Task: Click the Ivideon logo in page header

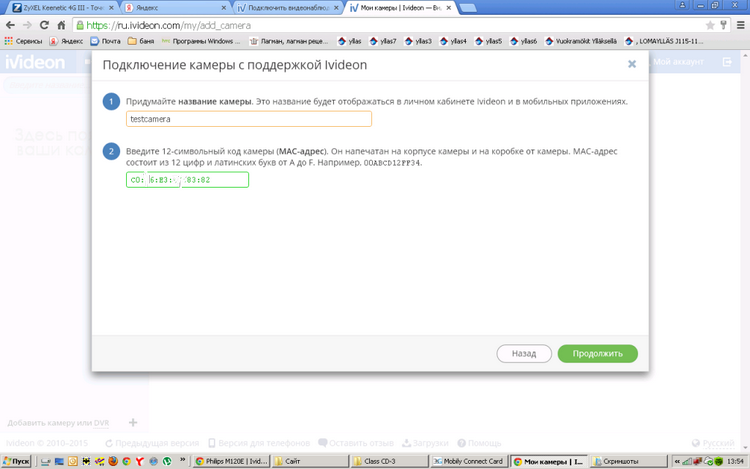Action: click(35, 62)
